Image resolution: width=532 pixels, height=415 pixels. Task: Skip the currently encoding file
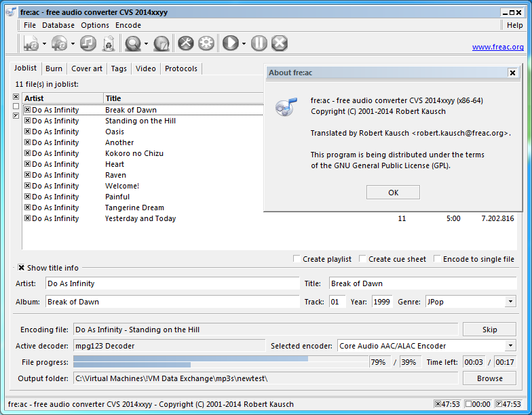[489, 330]
